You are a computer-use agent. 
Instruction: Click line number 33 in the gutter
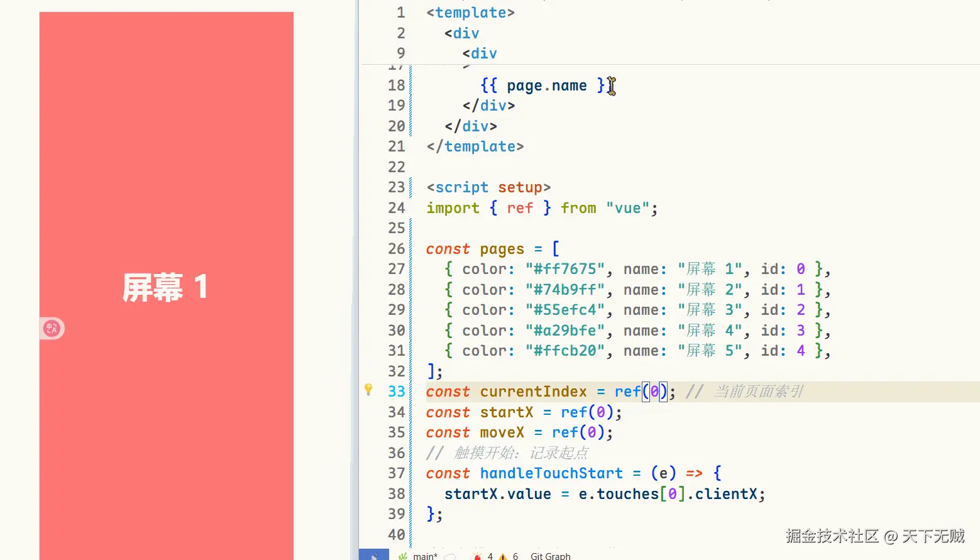click(397, 392)
